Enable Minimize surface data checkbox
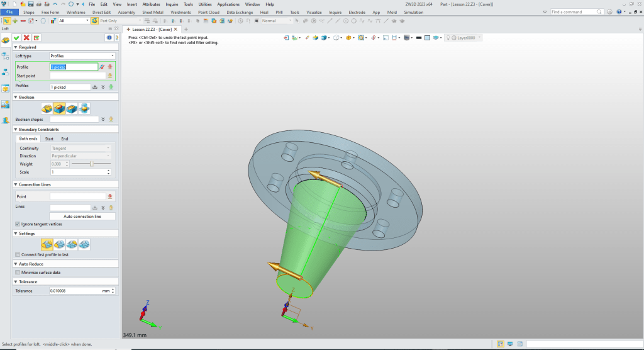The image size is (644, 350). 17,272
